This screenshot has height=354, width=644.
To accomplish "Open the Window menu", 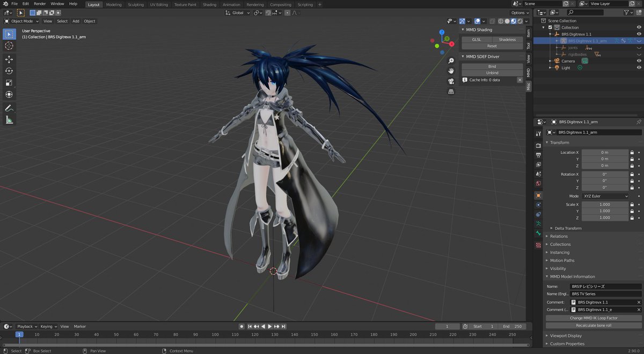I will coord(57,4).
